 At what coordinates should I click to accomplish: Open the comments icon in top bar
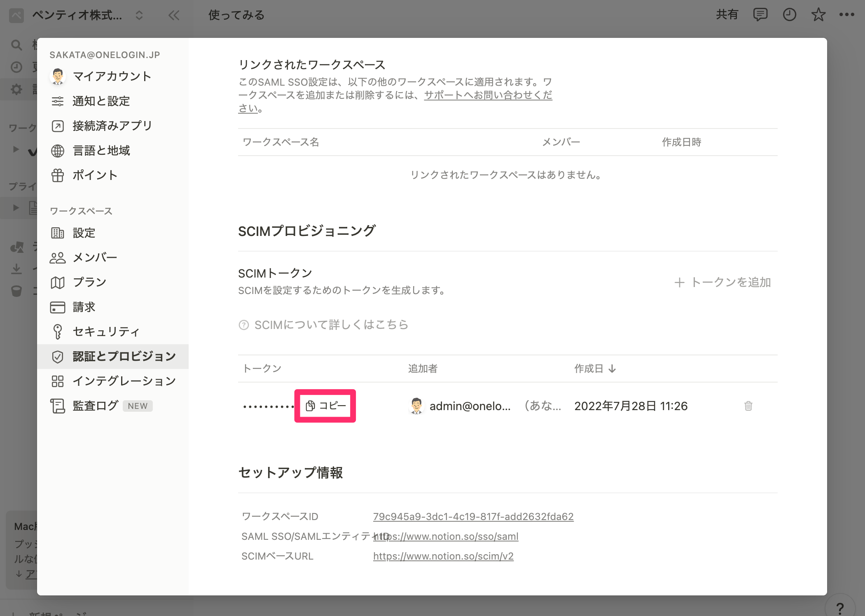coord(760,15)
